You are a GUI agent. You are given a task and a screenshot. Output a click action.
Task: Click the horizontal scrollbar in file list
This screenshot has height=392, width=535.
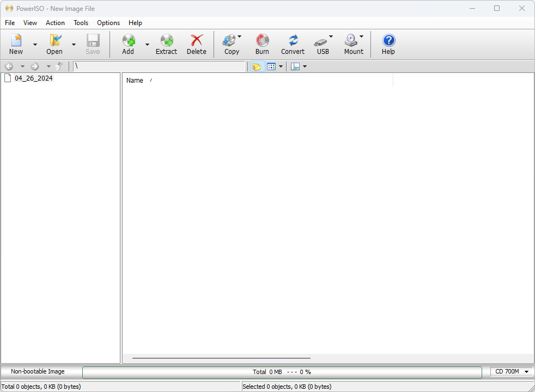pos(221,358)
